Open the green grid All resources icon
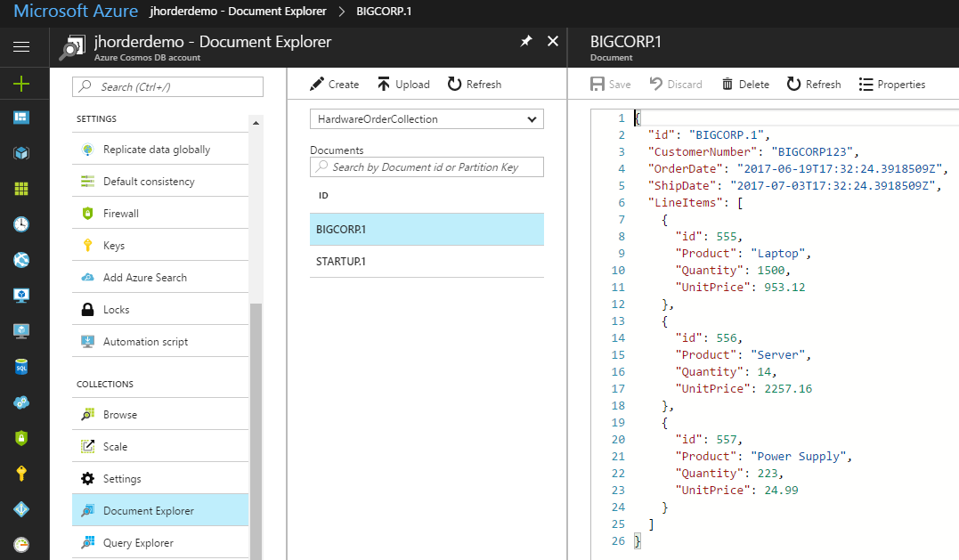 point(21,188)
